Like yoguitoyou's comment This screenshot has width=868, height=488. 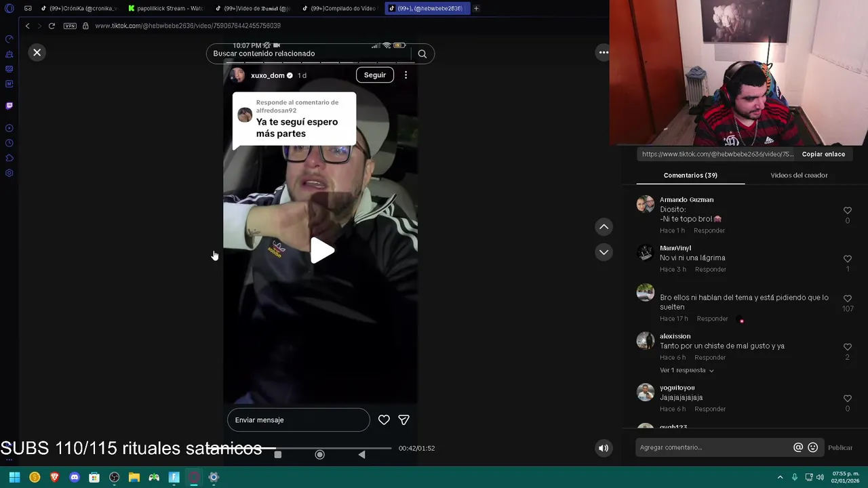point(847,399)
